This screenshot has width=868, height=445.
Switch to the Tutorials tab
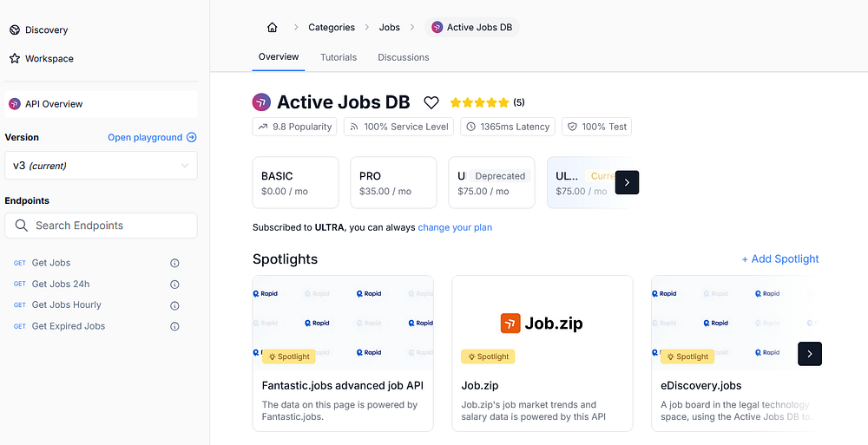339,57
